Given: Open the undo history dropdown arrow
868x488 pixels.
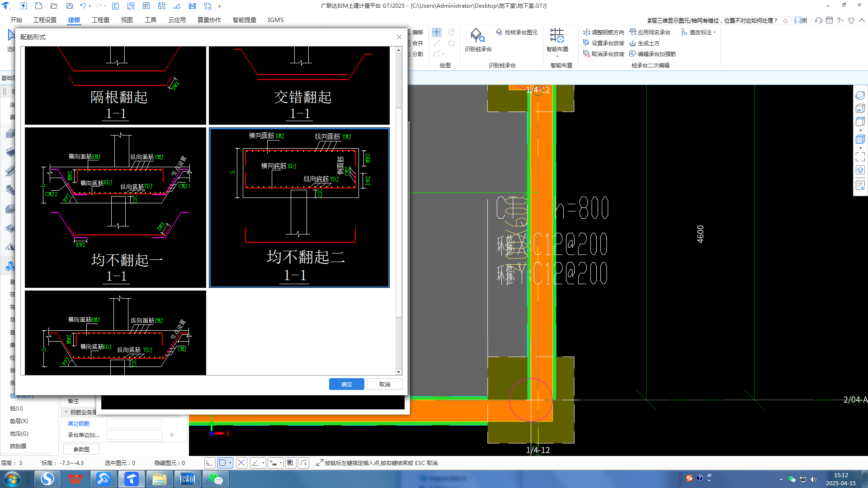Looking at the screenshot, I should [x=90, y=6].
